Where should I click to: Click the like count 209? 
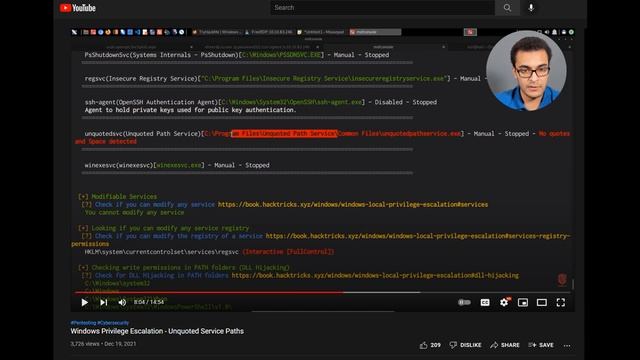[436, 345]
